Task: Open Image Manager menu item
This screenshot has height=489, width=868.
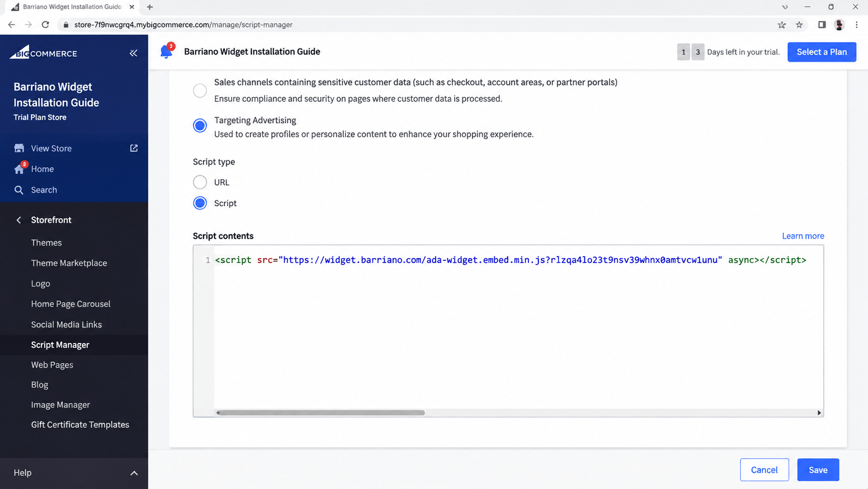Action: [60, 405]
